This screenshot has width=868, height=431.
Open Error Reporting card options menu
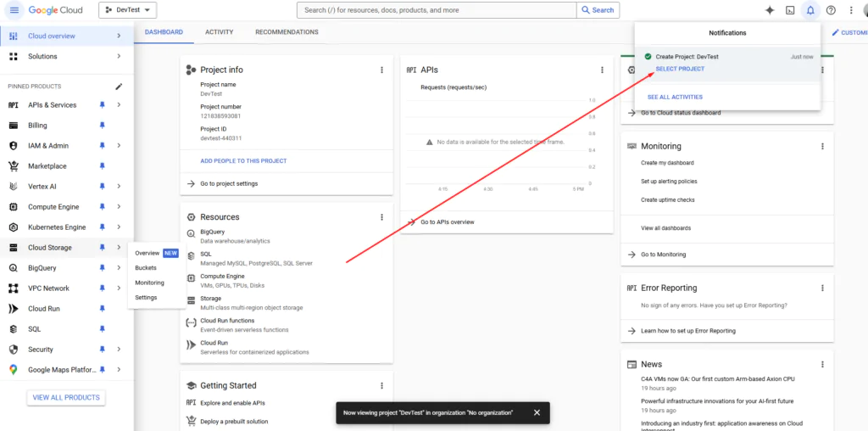tap(822, 288)
